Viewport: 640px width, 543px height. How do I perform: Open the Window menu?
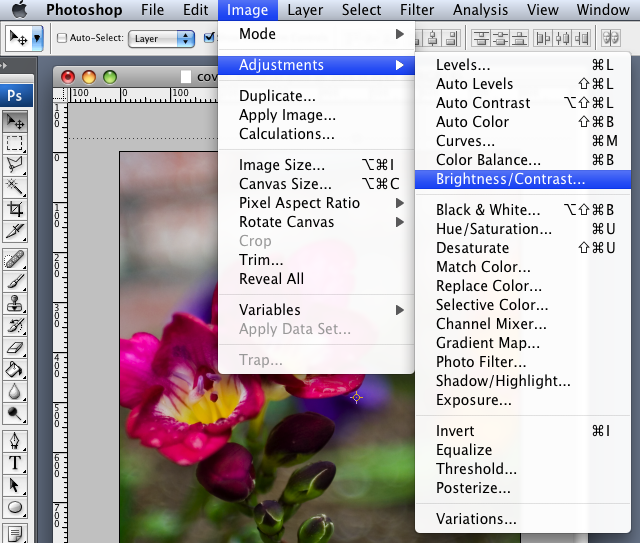pyautogui.click(x=603, y=10)
